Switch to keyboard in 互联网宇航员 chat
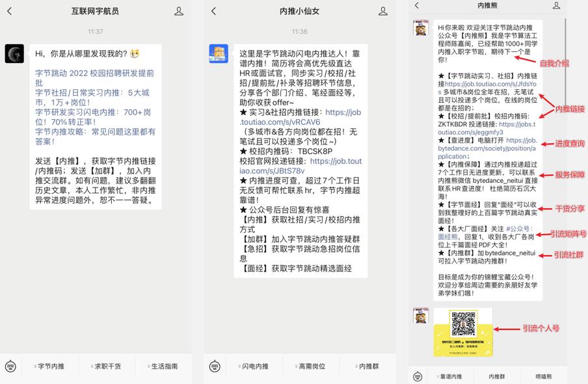 pyautogui.click(x=10, y=366)
